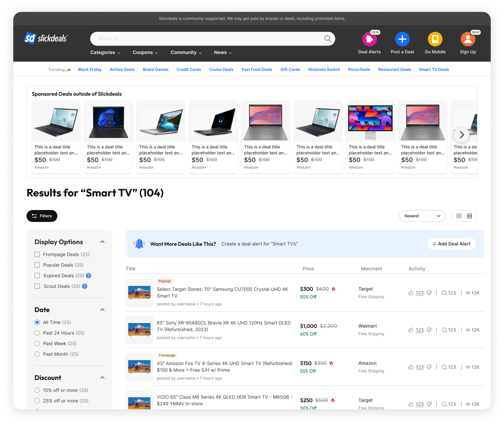Thumbs up the Sony Bravia XR deal
Image resolution: width=504 pixels, height=424 pixels.
(x=411, y=330)
